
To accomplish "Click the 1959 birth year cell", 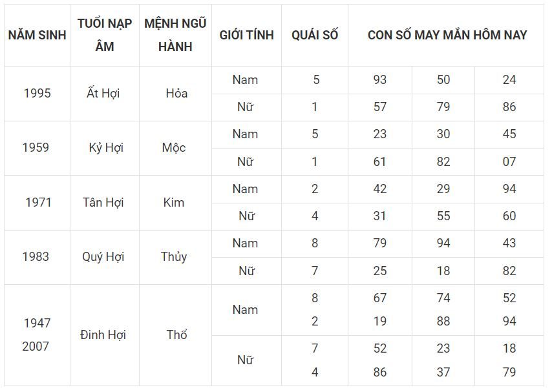I will 36,147.
